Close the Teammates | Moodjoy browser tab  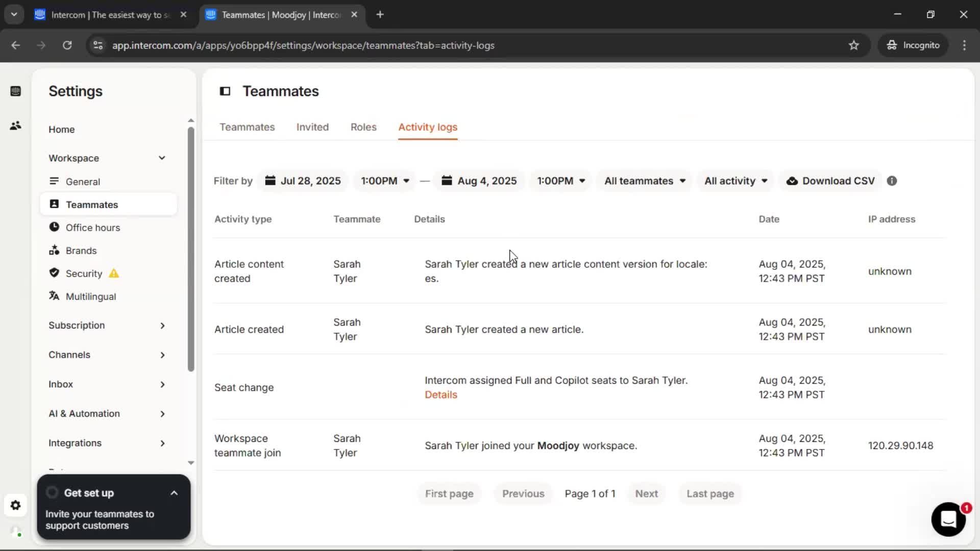354,15
